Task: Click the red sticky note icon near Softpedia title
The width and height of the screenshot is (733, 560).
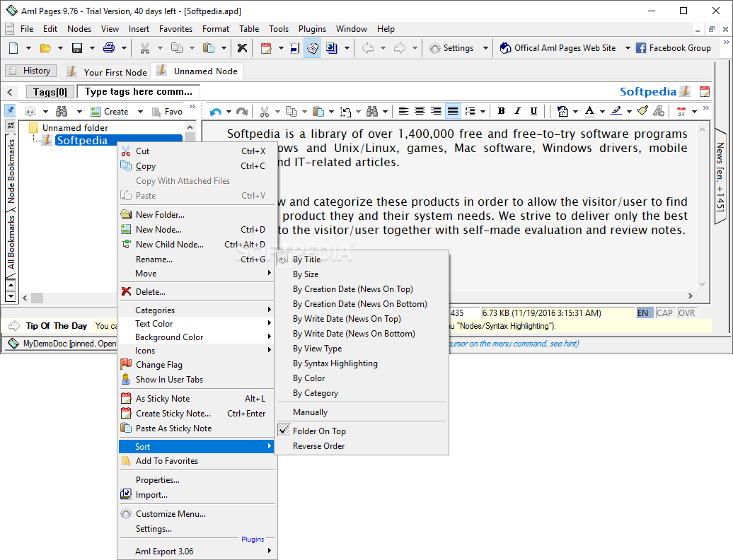Action: (x=705, y=91)
